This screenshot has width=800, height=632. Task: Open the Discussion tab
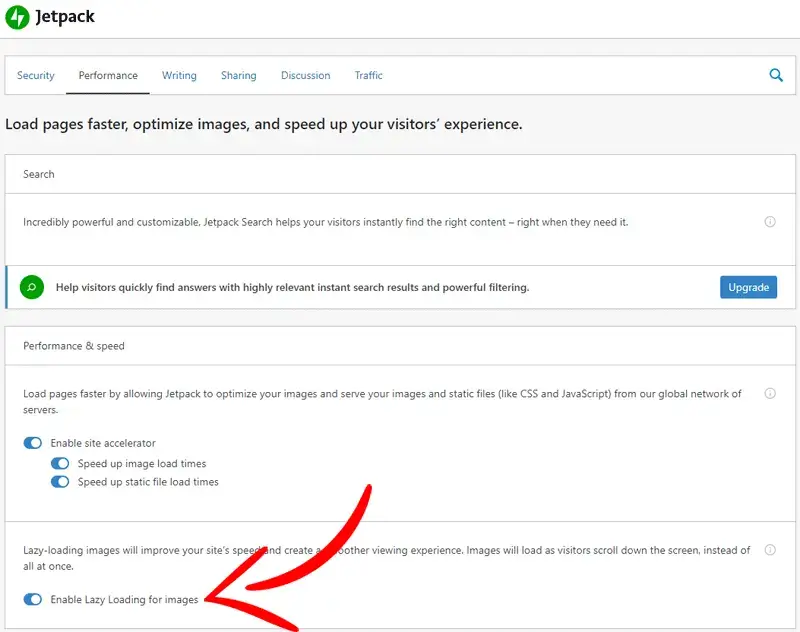coord(306,75)
